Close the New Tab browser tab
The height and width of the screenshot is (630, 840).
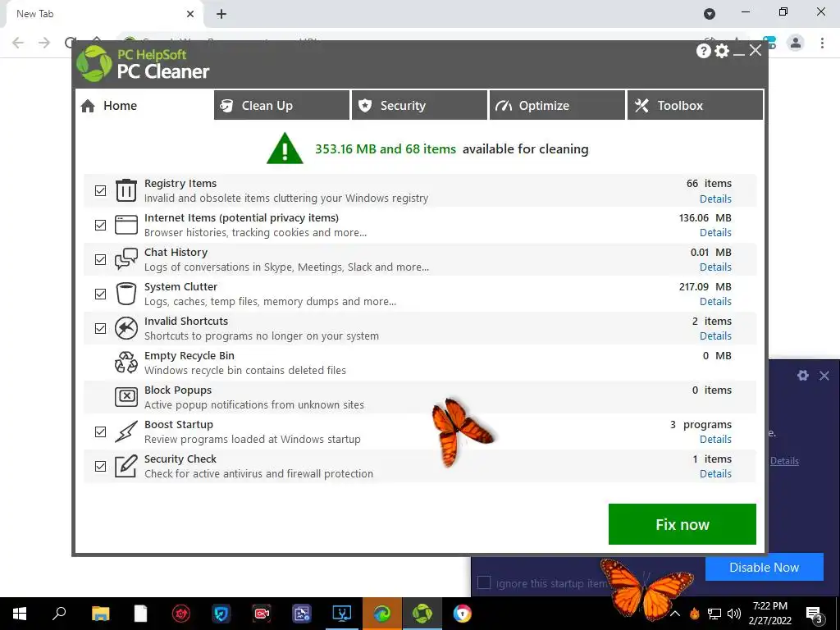coord(190,14)
